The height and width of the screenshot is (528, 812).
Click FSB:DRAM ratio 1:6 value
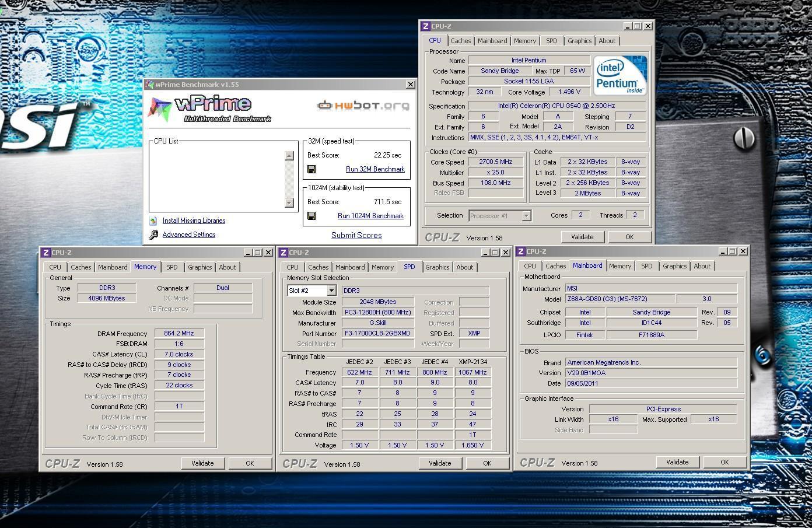click(179, 344)
